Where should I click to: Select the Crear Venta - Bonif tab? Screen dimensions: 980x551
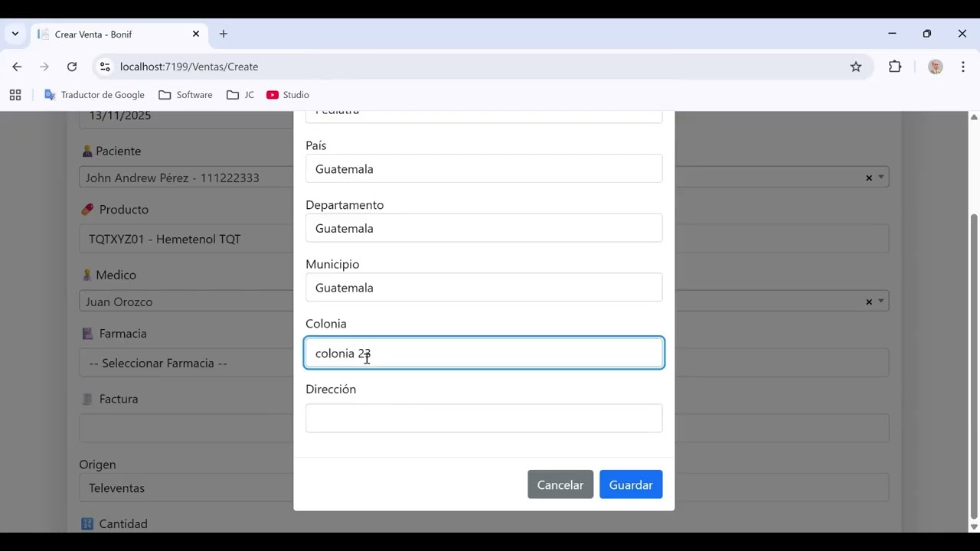point(119,34)
